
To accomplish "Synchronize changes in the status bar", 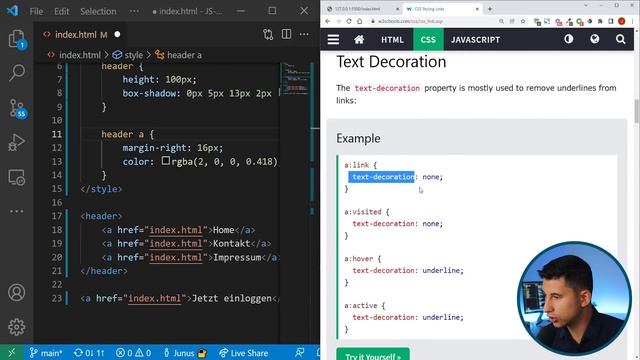I will click(x=89, y=353).
